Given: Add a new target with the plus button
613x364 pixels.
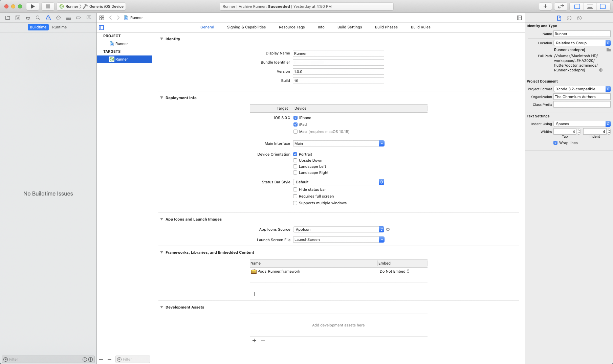Looking at the screenshot, I should point(101,359).
